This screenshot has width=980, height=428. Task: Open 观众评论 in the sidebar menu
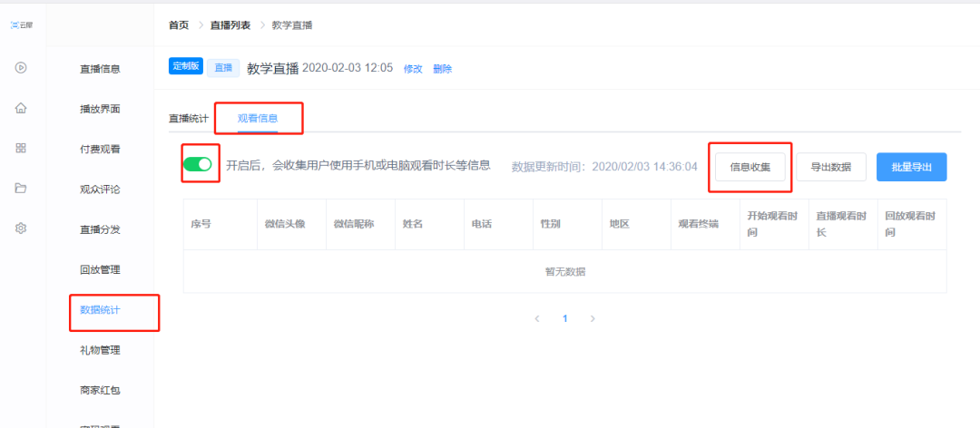(x=100, y=190)
